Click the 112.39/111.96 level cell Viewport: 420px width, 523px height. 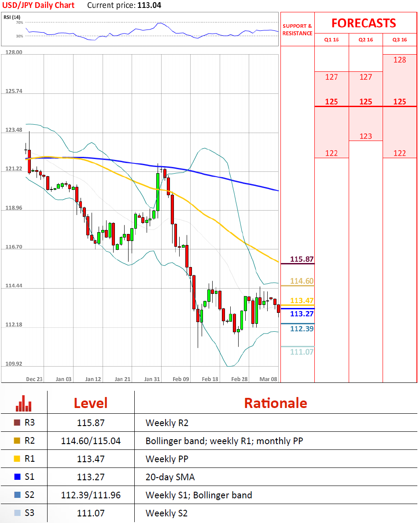tap(91, 495)
